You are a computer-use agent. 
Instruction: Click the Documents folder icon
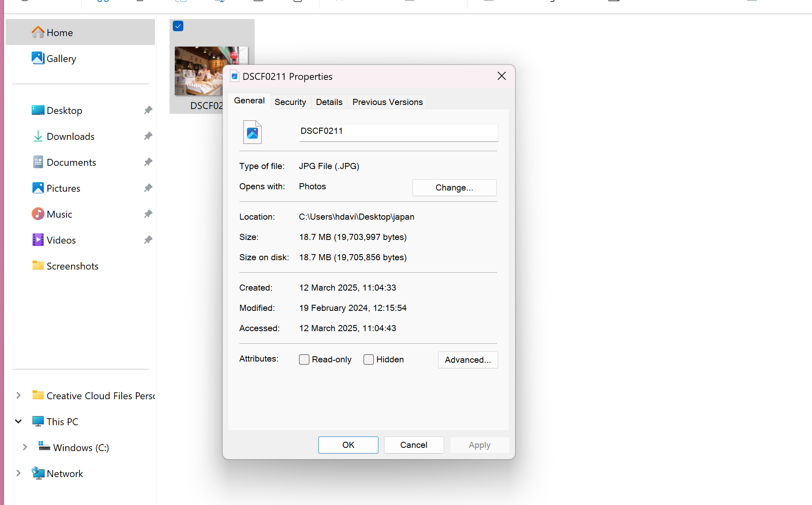(38, 162)
